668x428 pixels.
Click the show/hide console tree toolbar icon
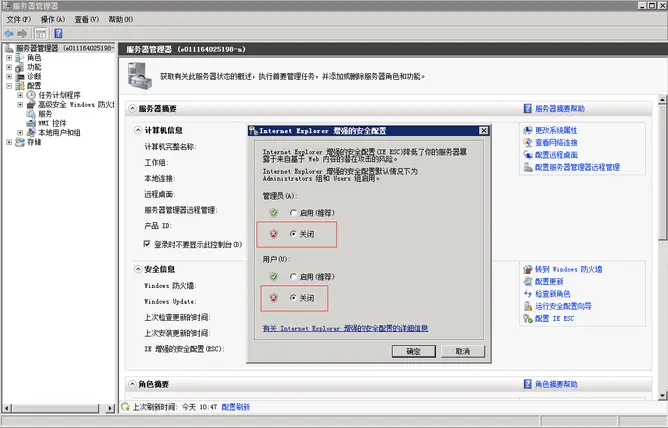[40, 33]
